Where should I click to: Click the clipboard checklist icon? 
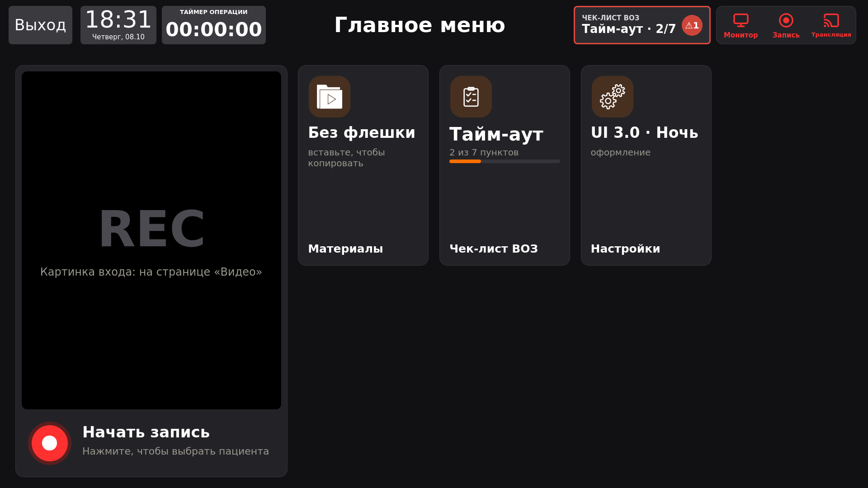click(x=471, y=97)
